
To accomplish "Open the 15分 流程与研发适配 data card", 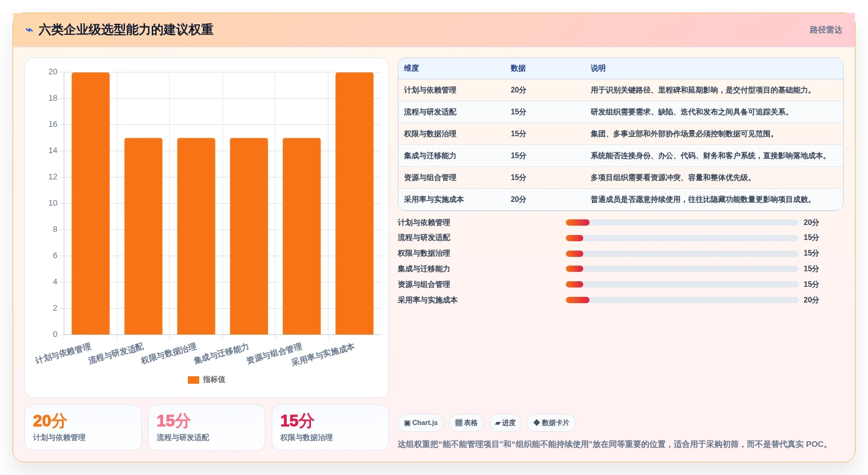I will 207,427.
